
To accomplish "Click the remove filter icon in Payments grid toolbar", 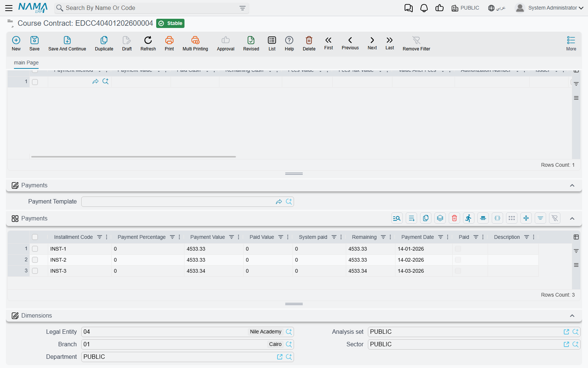I will point(555,218).
